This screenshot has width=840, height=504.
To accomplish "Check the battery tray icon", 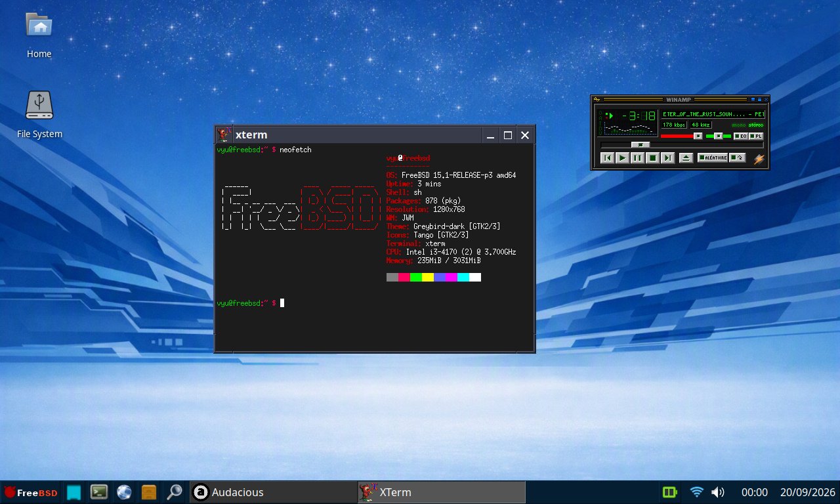I will (669, 492).
